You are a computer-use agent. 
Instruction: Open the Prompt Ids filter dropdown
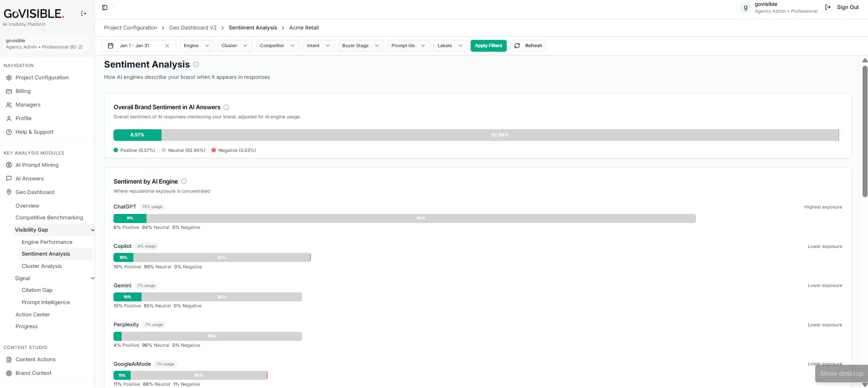click(x=408, y=46)
